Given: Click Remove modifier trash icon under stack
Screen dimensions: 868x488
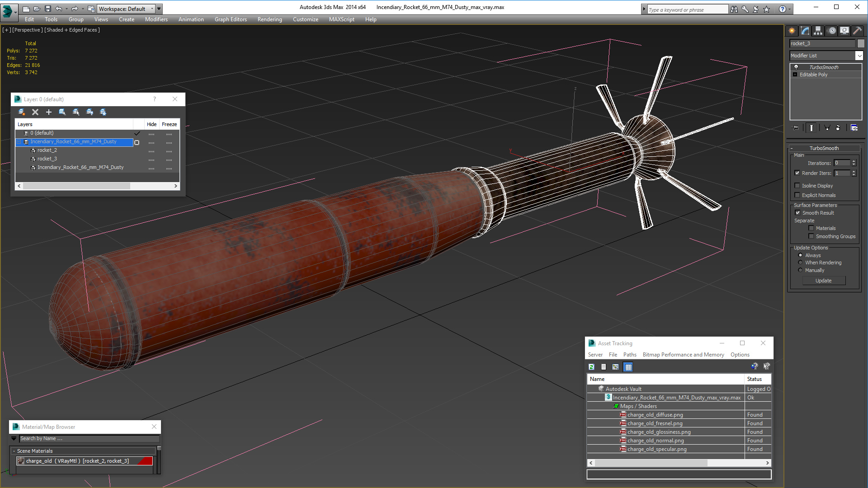Looking at the screenshot, I should point(838,128).
